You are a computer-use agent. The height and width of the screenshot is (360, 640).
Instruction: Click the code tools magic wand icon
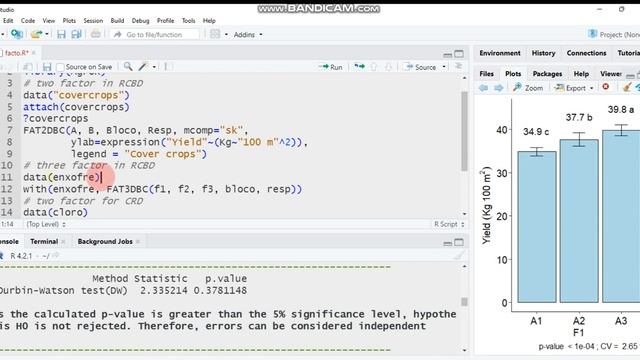(x=143, y=67)
